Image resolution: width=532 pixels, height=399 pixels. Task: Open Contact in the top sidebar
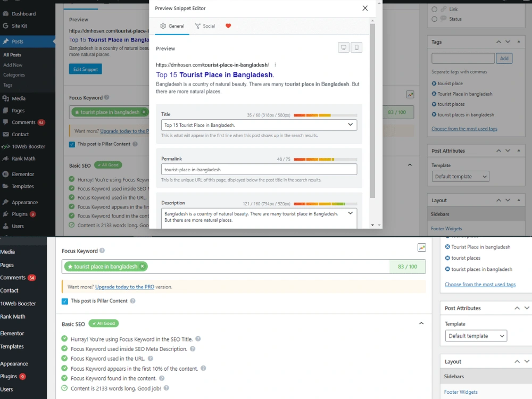tap(20, 135)
